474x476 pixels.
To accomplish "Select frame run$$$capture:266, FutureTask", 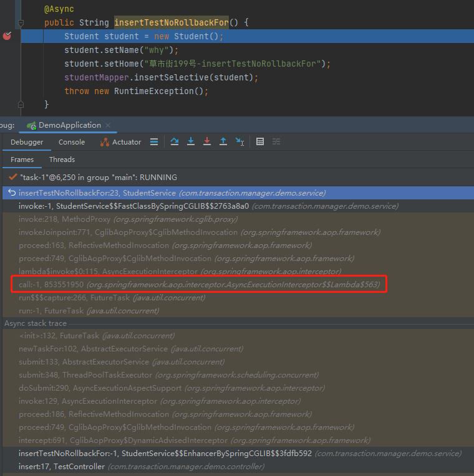I will tap(238, 298).
